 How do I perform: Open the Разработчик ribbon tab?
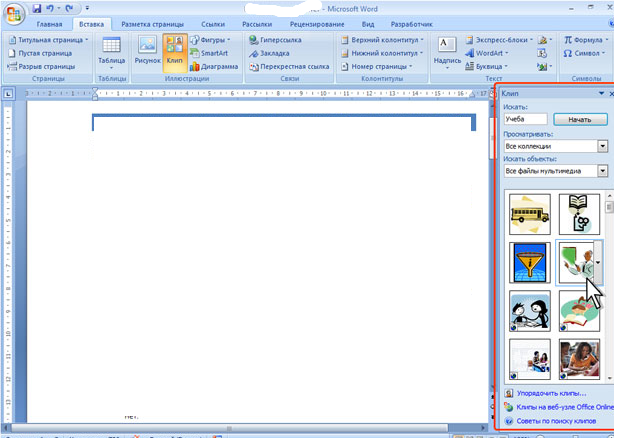412,24
